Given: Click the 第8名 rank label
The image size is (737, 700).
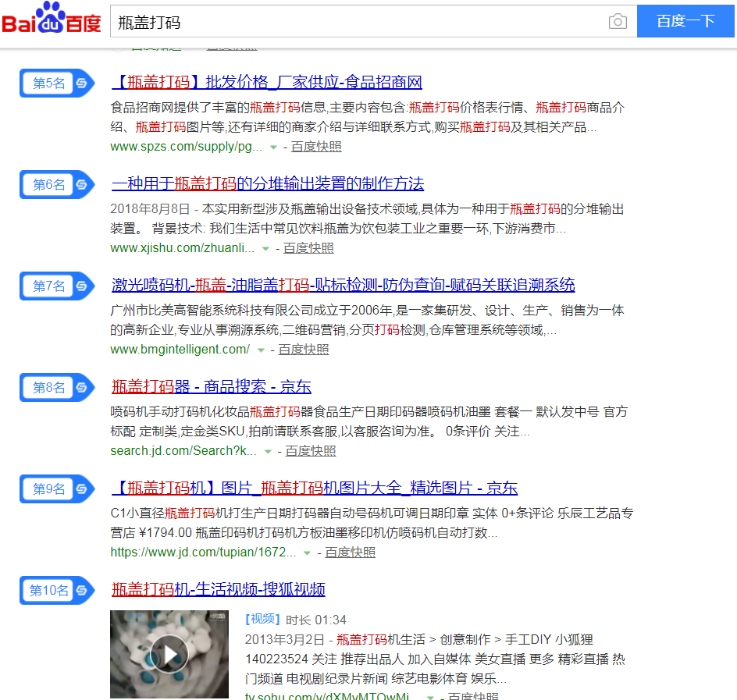Looking at the screenshot, I should pyautogui.click(x=49, y=388).
